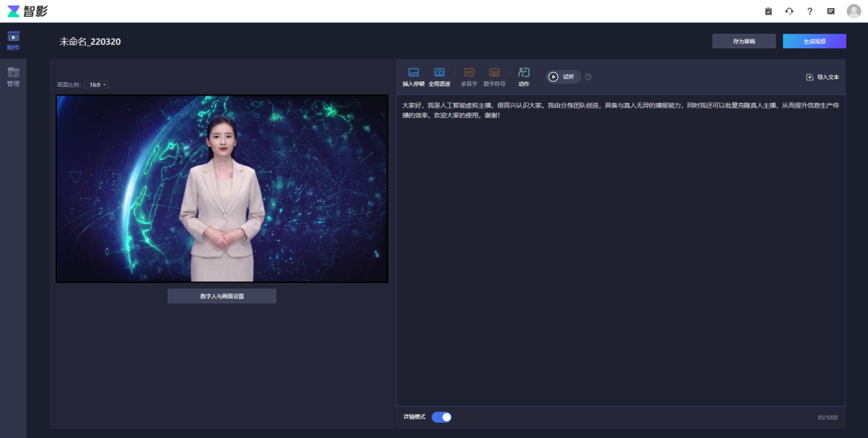
Task: Click the 动作 (action) icon
Action: 524,73
